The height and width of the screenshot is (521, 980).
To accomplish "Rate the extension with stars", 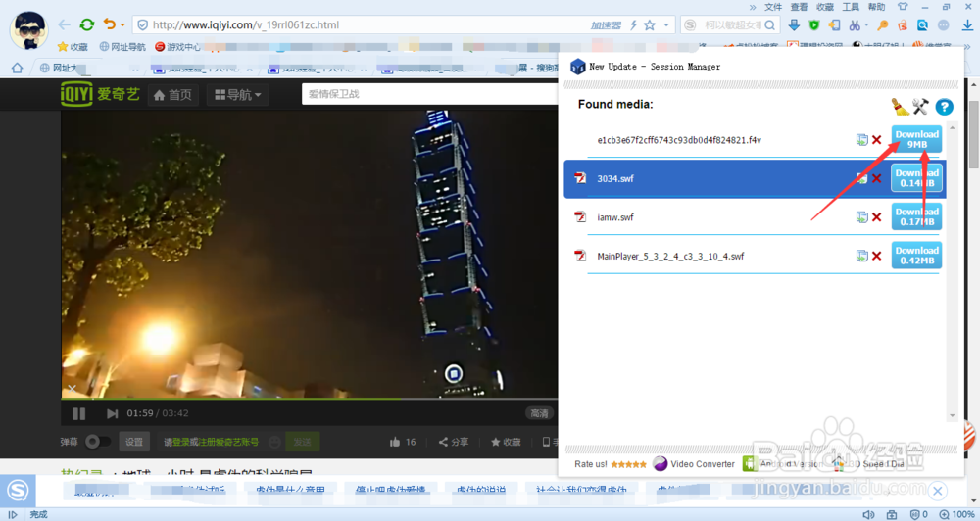I will coord(628,464).
